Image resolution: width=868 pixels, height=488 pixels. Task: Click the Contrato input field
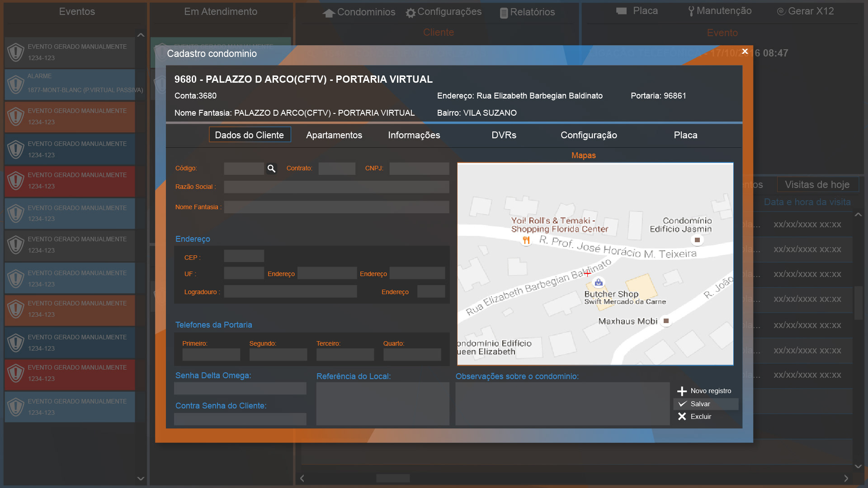[x=337, y=169]
